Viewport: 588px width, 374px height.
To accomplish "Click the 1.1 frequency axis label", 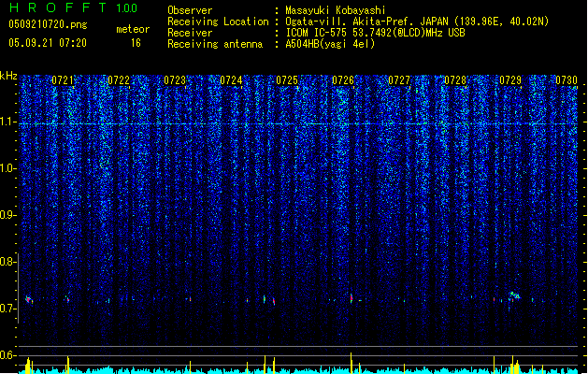I will click(7, 122).
